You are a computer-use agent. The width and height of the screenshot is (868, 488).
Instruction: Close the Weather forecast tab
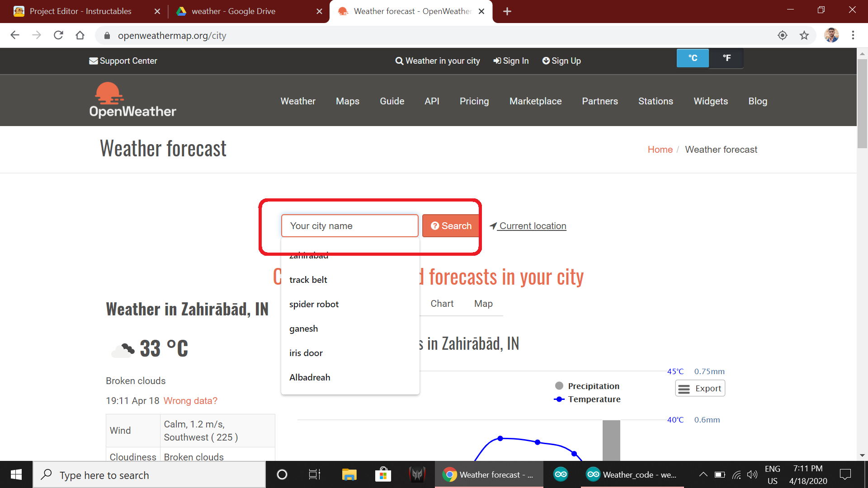481,11
